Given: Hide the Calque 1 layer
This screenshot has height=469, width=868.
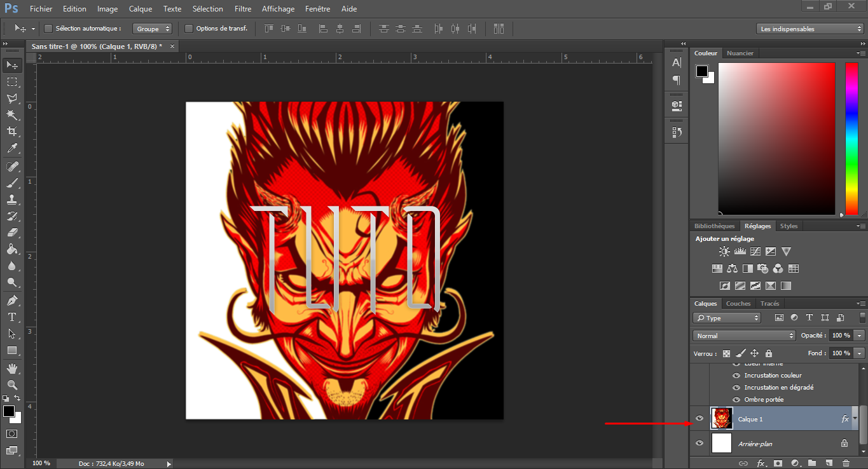Looking at the screenshot, I should point(699,419).
